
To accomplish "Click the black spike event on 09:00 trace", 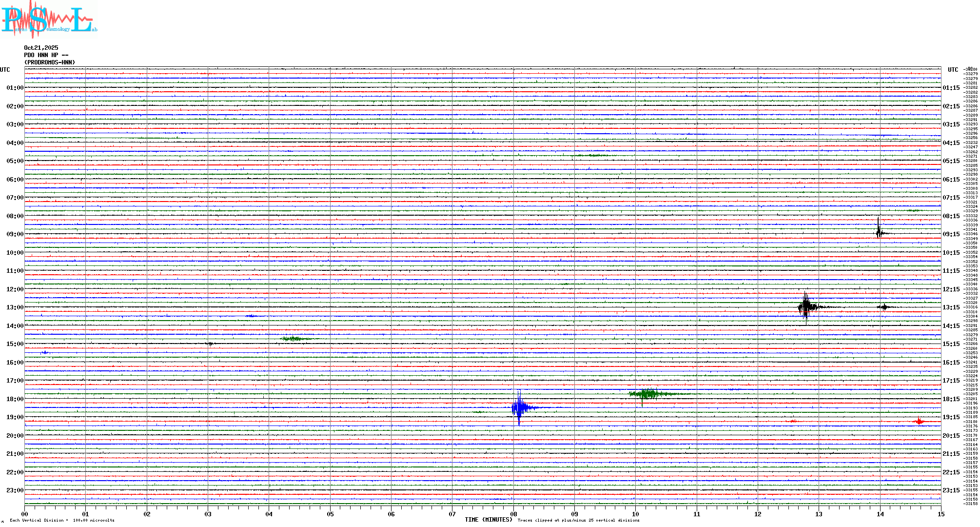I will coord(879,231).
